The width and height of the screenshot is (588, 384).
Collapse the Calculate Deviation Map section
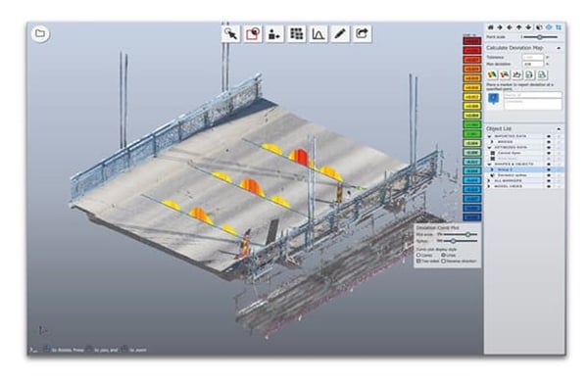(x=559, y=48)
